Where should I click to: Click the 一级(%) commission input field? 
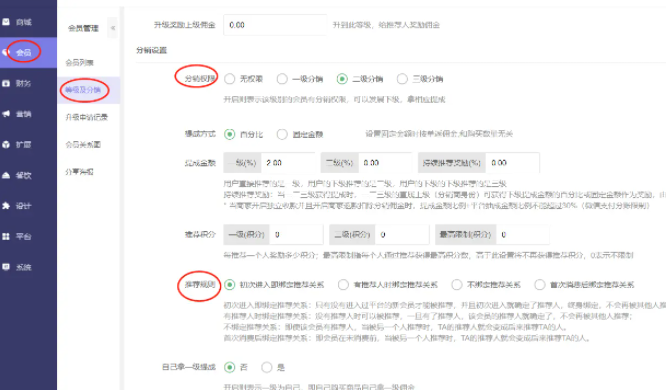point(288,163)
